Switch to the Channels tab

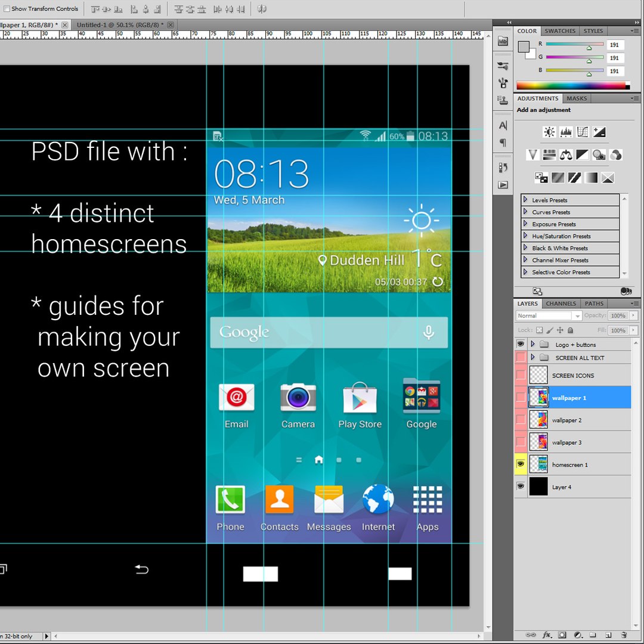[561, 304]
